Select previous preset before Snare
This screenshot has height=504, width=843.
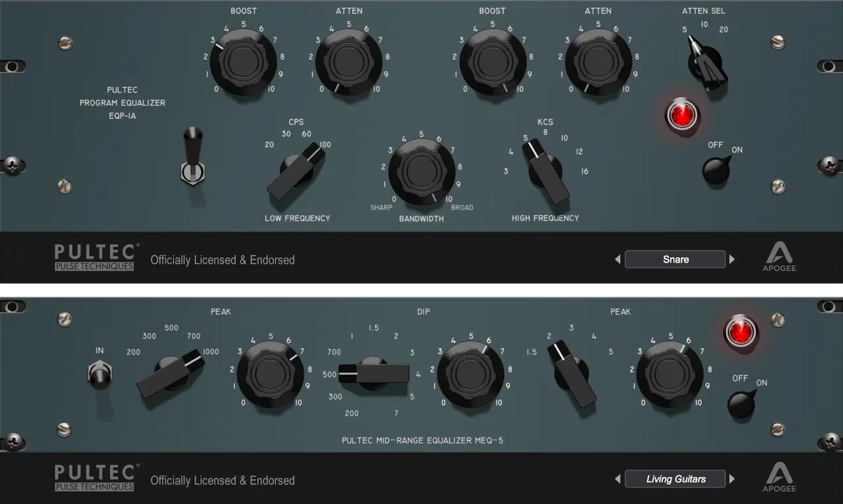[x=618, y=260]
